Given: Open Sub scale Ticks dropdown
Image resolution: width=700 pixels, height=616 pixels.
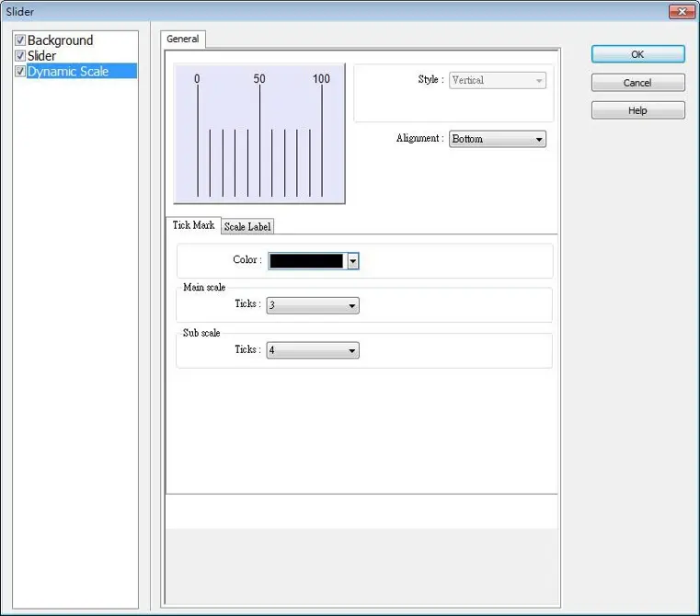Looking at the screenshot, I should [x=313, y=350].
